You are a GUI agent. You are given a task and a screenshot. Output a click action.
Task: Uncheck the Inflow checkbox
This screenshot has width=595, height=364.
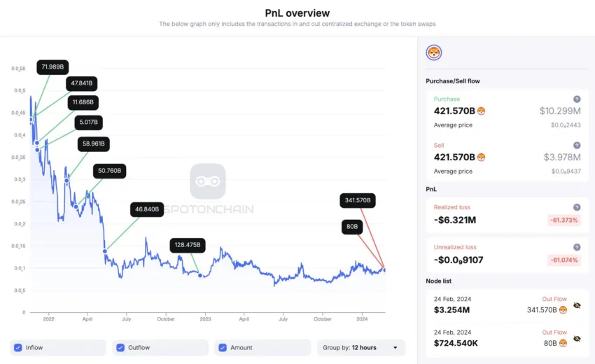(x=17, y=348)
